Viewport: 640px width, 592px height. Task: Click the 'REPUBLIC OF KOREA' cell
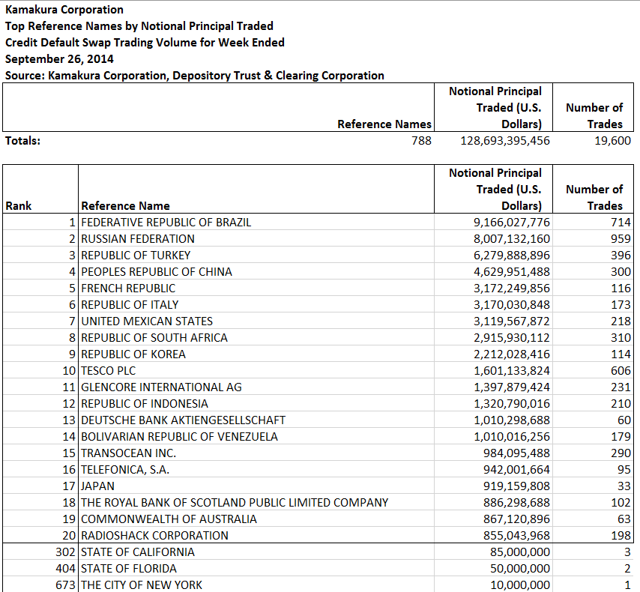tap(256, 354)
